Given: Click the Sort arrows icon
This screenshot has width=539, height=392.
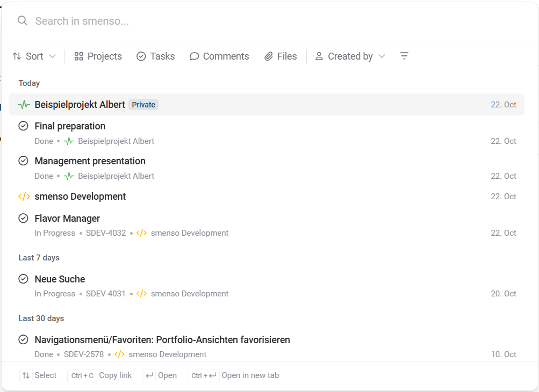Looking at the screenshot, I should pos(17,56).
